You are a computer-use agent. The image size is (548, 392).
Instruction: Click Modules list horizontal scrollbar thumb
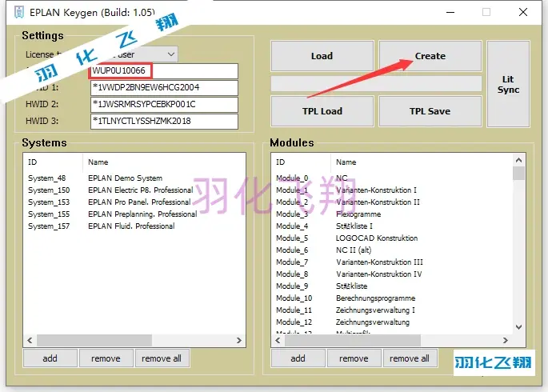click(353, 340)
